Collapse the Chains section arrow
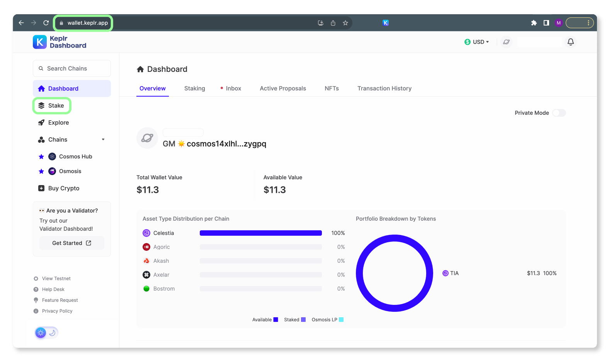 103,139
